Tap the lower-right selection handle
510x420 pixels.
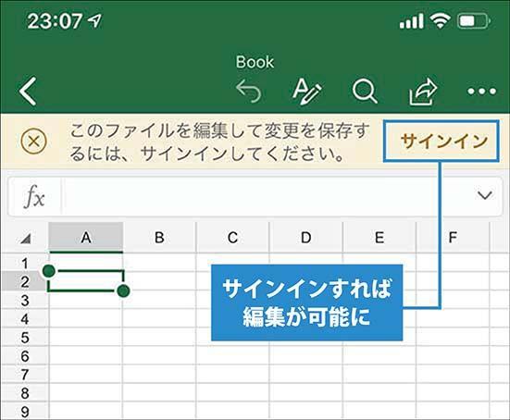click(x=123, y=290)
